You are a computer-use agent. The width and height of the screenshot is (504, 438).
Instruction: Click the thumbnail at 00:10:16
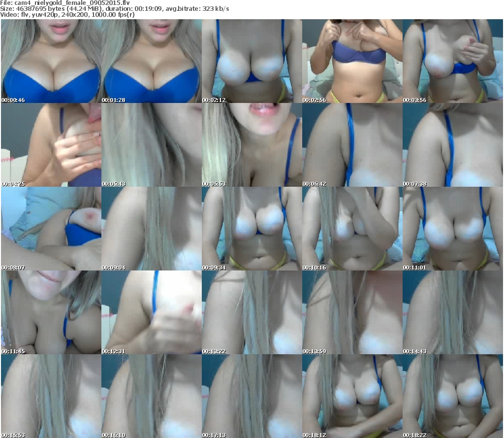352,229
